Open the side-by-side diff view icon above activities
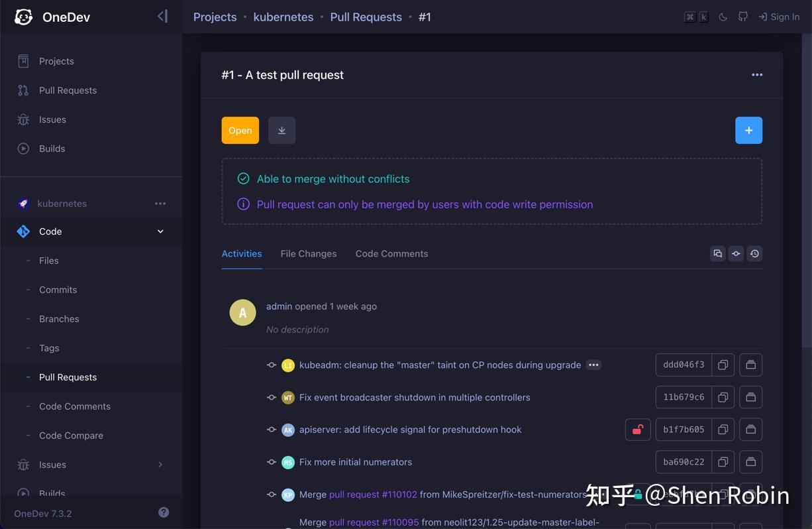Image resolution: width=812 pixels, height=529 pixels. 718,253
